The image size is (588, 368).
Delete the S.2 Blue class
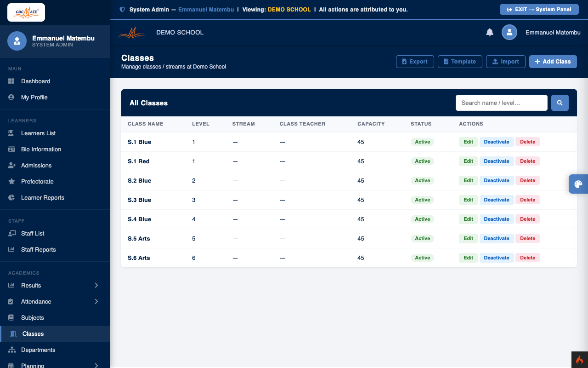click(527, 181)
